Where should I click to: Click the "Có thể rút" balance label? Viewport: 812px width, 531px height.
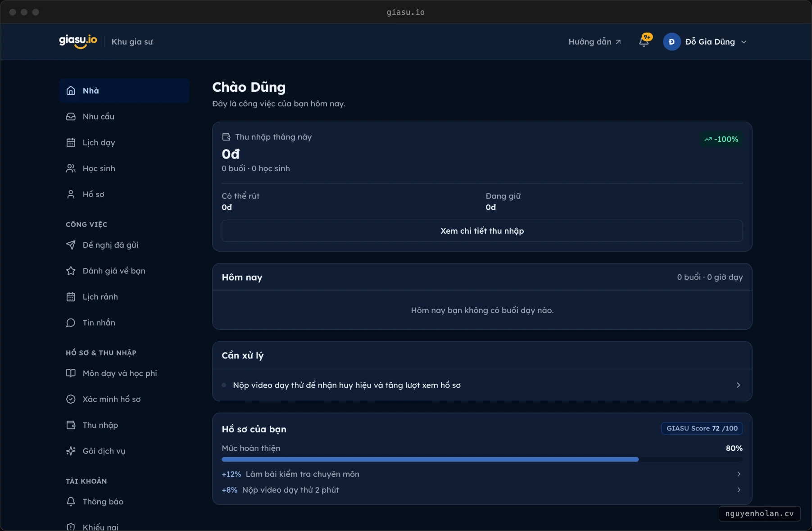[x=240, y=196]
